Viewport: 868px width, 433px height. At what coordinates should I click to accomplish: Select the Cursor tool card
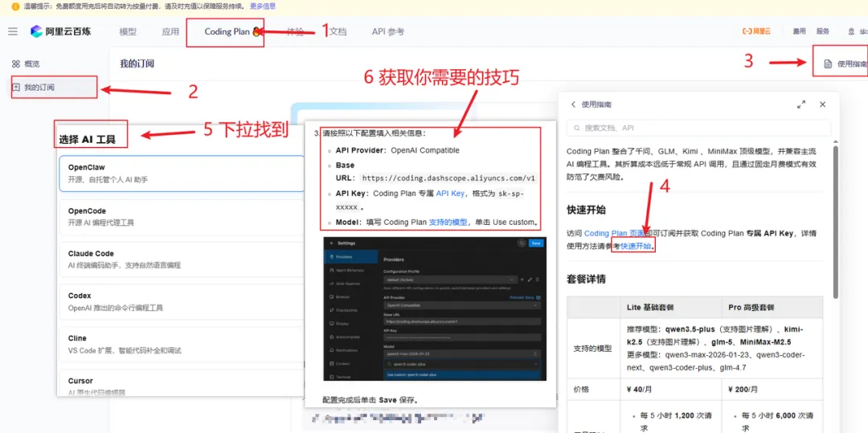(x=182, y=383)
